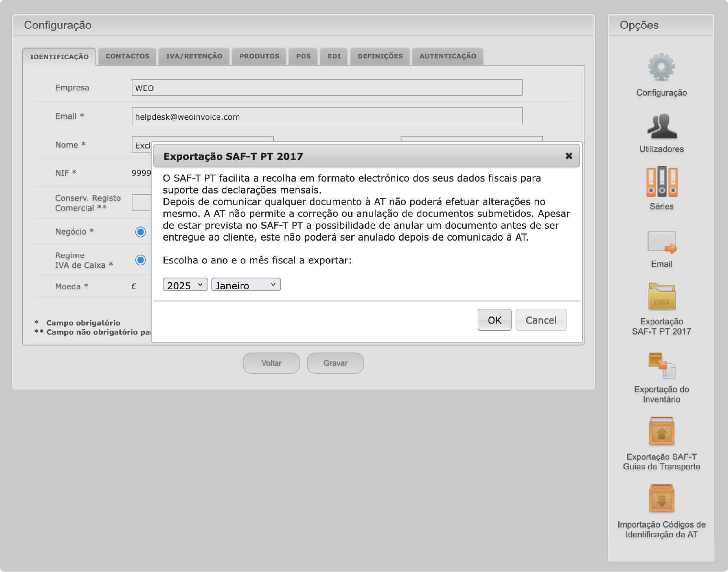Open the Configuração gear icon

(661, 67)
